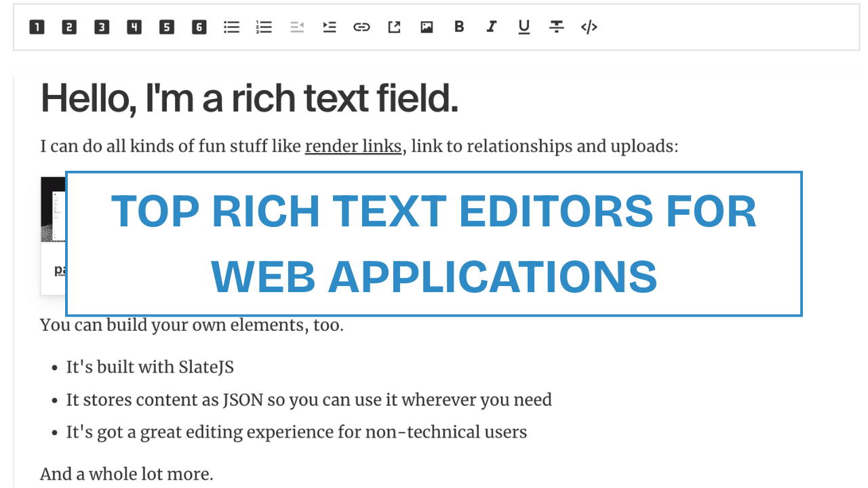
Task: Insert an upload image
Action: tap(427, 27)
